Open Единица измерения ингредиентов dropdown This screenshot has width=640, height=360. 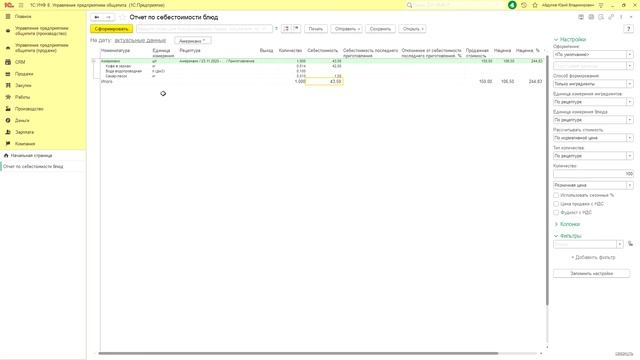630,102
